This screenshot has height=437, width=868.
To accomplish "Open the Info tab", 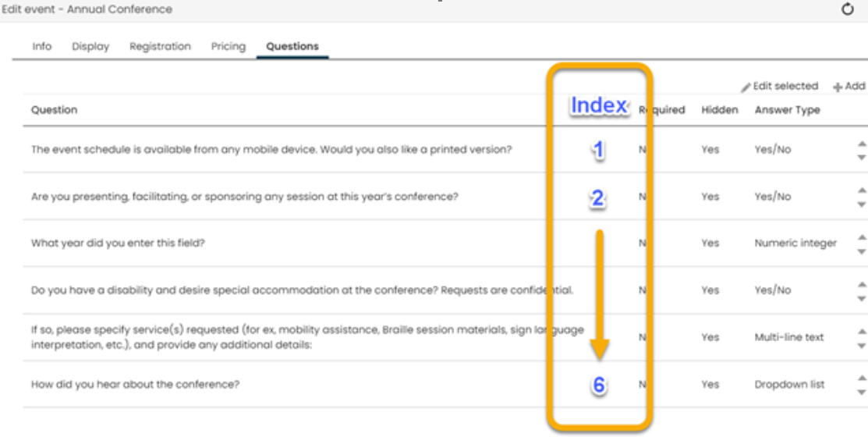I will tap(42, 46).
